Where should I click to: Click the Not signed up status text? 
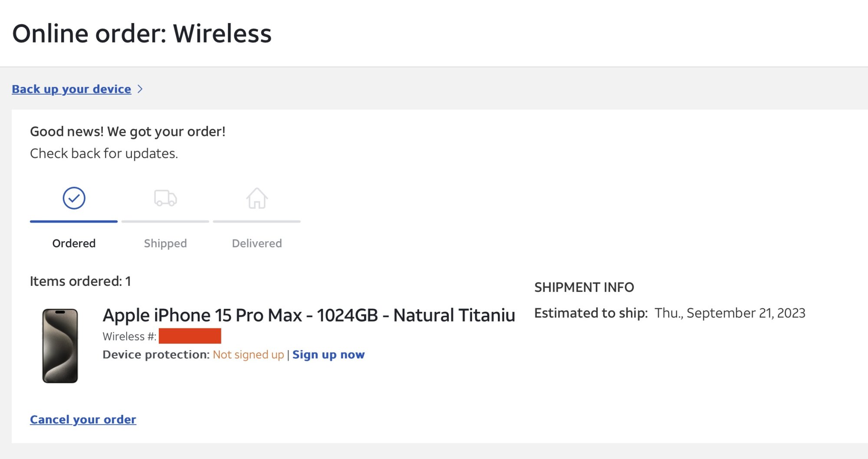(x=248, y=355)
